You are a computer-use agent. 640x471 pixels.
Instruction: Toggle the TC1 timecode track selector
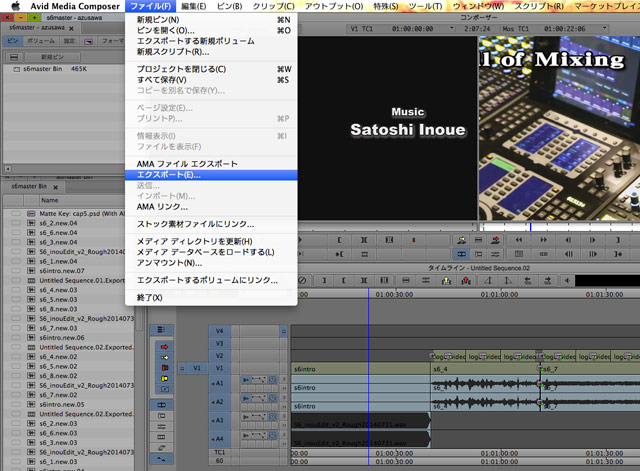[220, 452]
